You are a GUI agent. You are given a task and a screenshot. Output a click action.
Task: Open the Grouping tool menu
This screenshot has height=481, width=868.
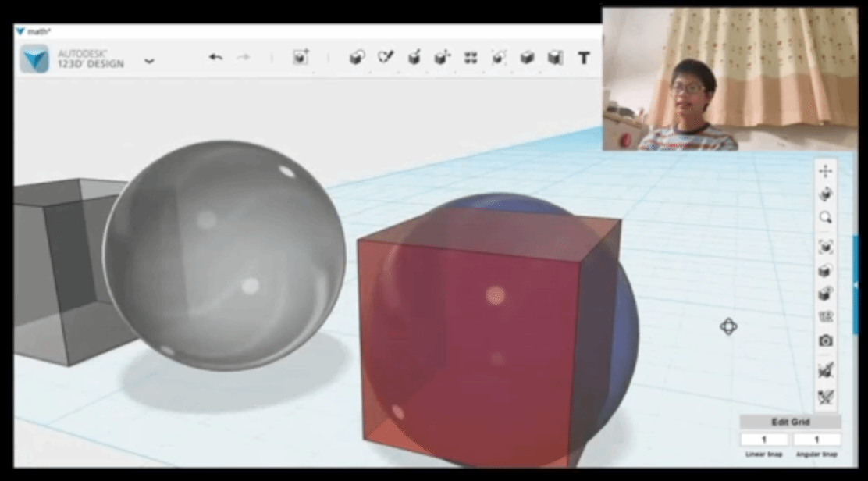pos(499,57)
